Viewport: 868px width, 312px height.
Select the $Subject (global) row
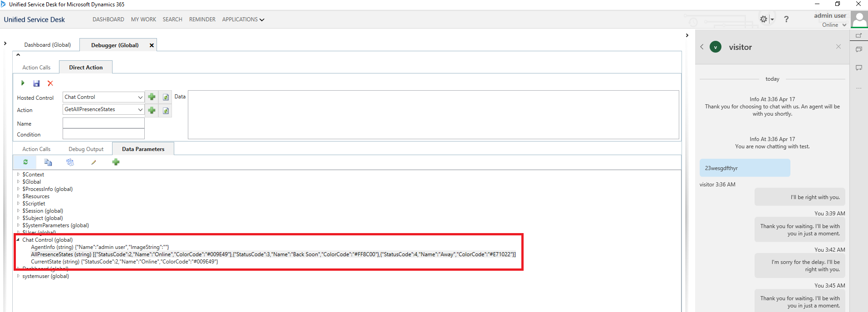point(43,218)
